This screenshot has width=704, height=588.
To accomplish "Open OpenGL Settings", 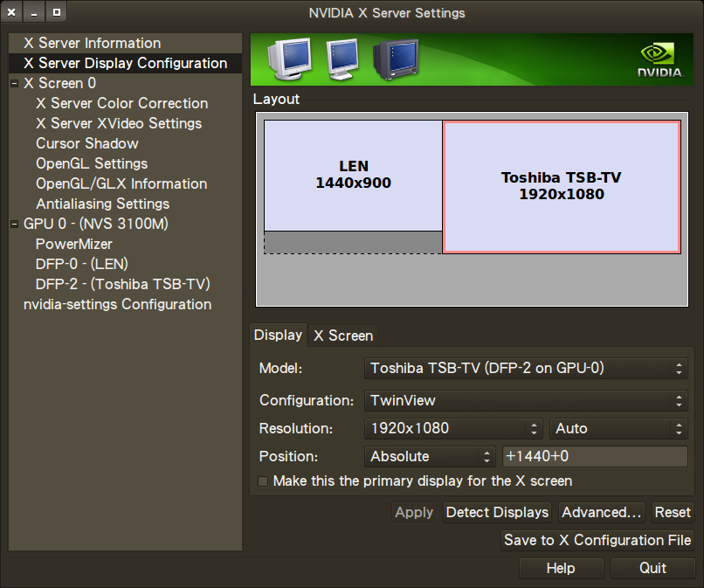I will 92,164.
